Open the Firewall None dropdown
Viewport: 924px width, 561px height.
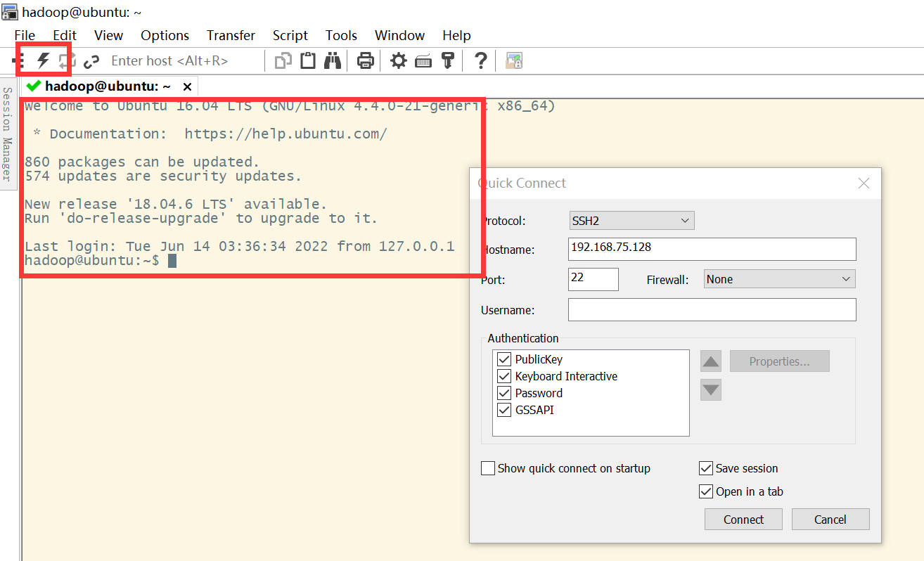pos(780,279)
